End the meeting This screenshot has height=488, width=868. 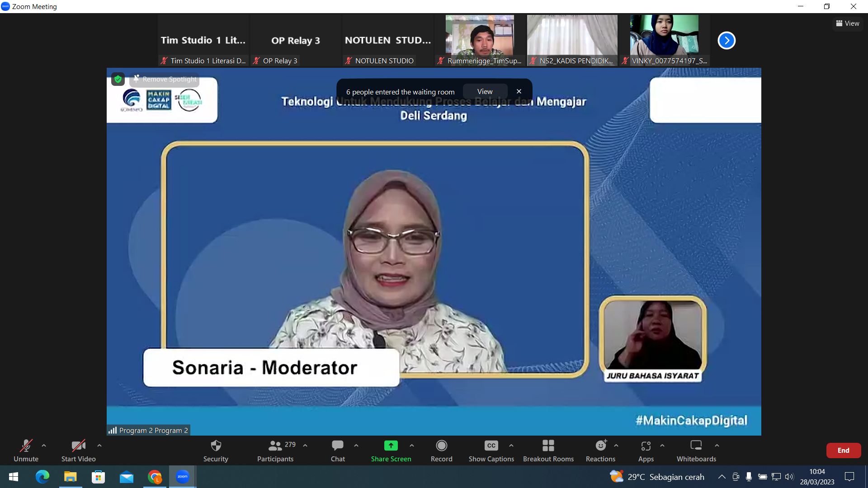[x=844, y=450]
